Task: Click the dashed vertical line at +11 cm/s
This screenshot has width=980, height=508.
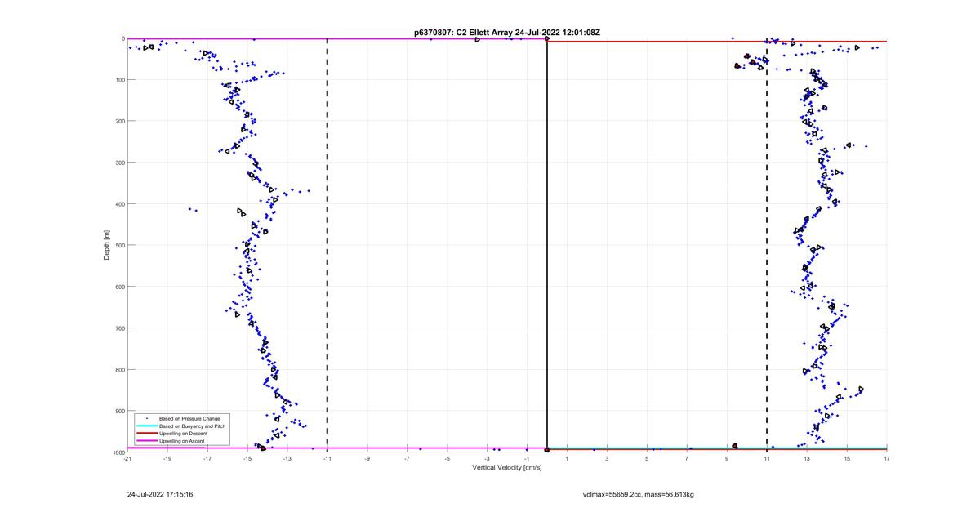Action: [767, 245]
